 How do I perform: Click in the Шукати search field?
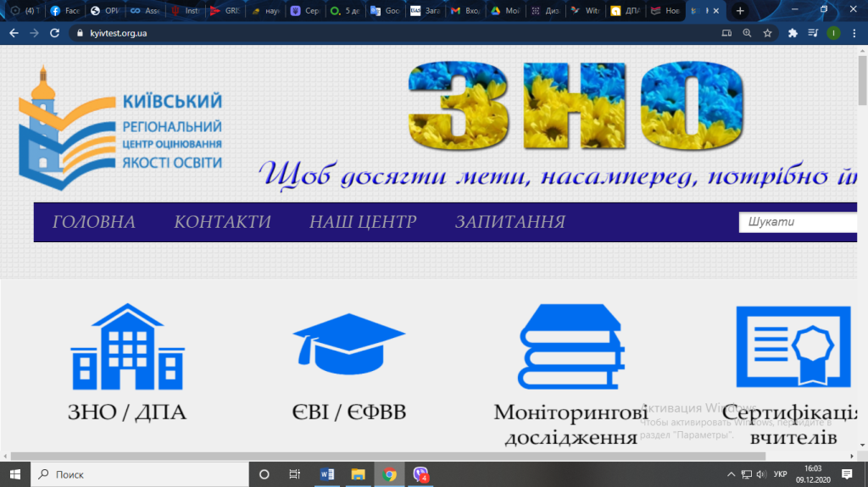(x=798, y=222)
